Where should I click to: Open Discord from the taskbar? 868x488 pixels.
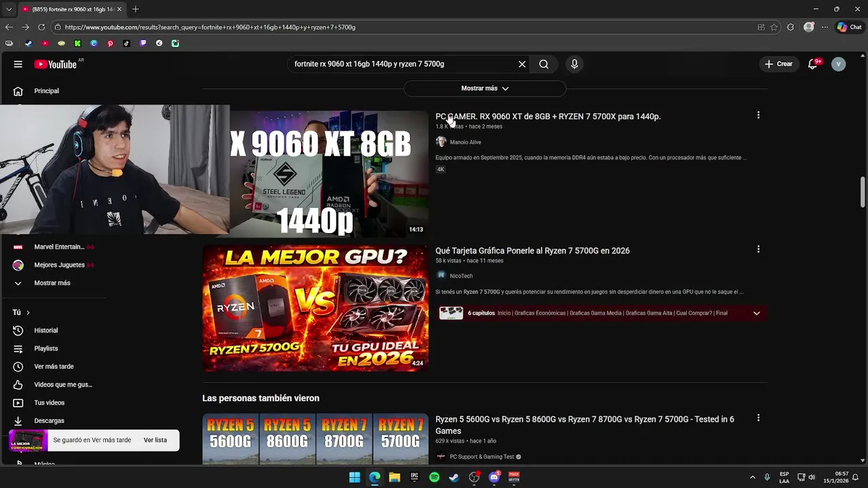coord(494,478)
